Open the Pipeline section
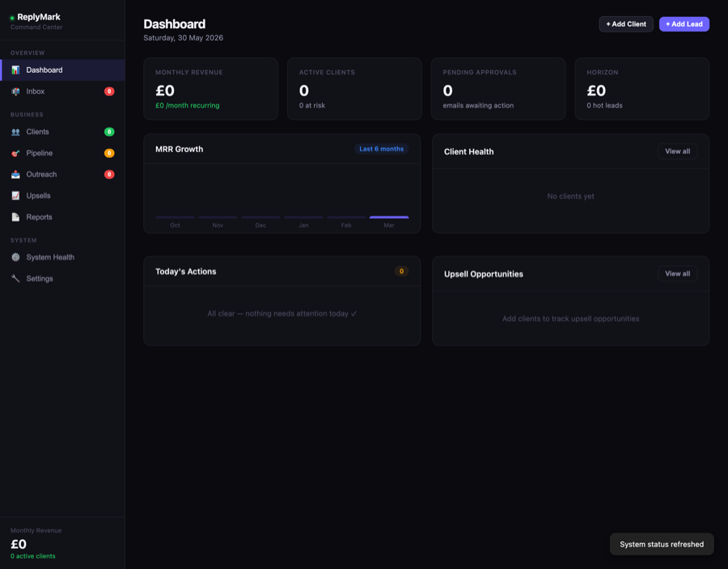Screen dimensions: 728x569 [x=62, y=153]
